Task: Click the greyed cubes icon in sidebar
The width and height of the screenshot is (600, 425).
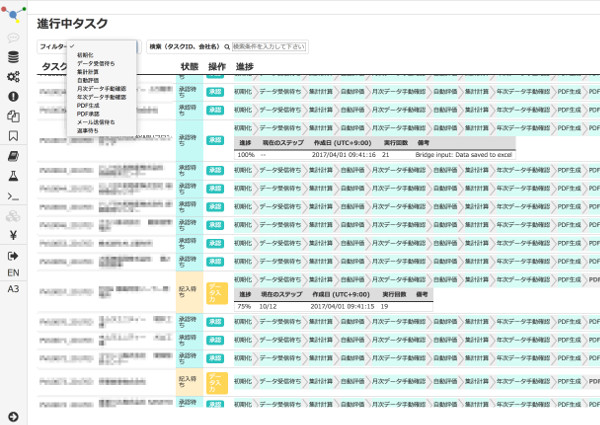Action: (13, 216)
